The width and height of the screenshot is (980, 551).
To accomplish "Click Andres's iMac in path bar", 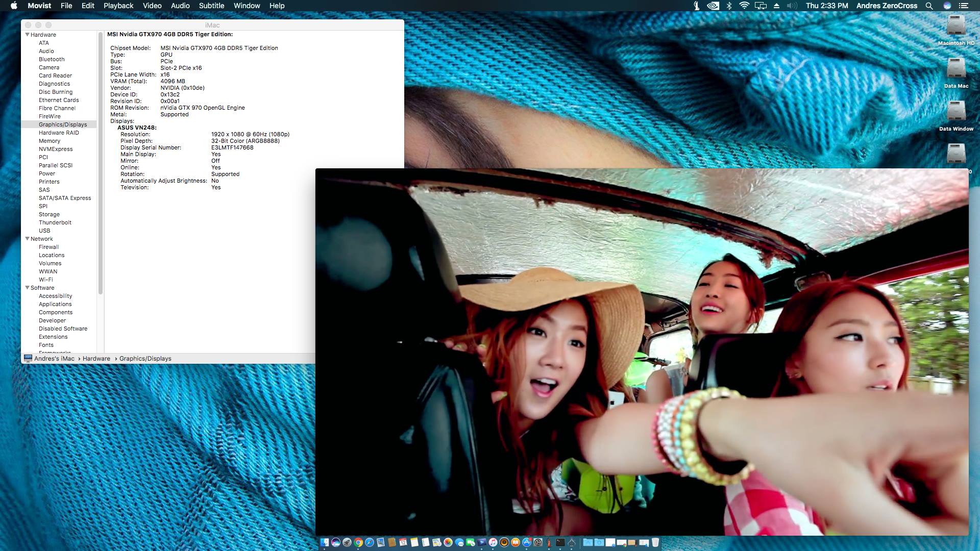I will pos(54,359).
